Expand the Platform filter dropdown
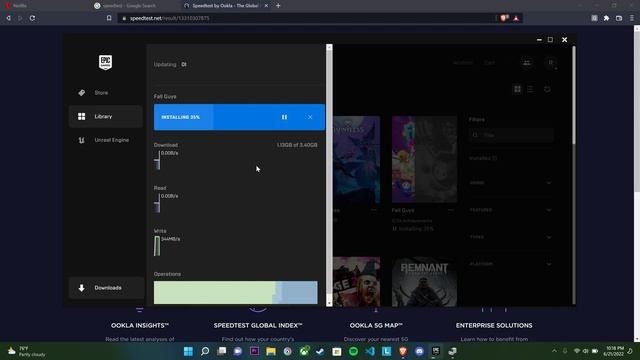The height and width of the screenshot is (360, 640). 510,264
